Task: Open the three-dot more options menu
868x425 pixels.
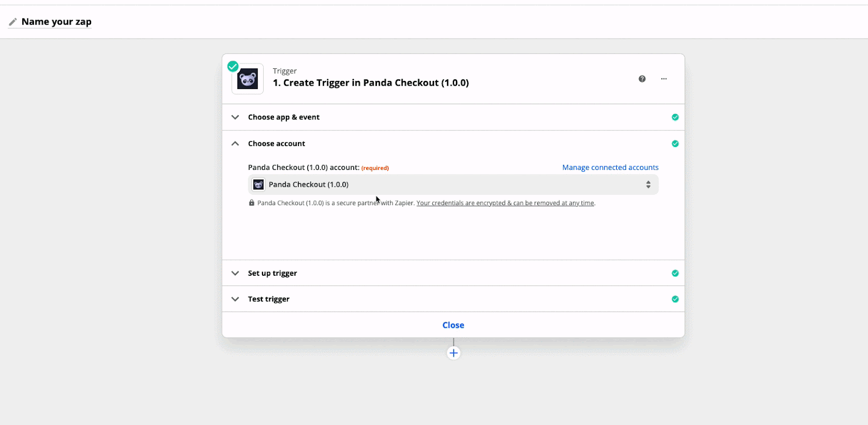Action: (x=663, y=79)
